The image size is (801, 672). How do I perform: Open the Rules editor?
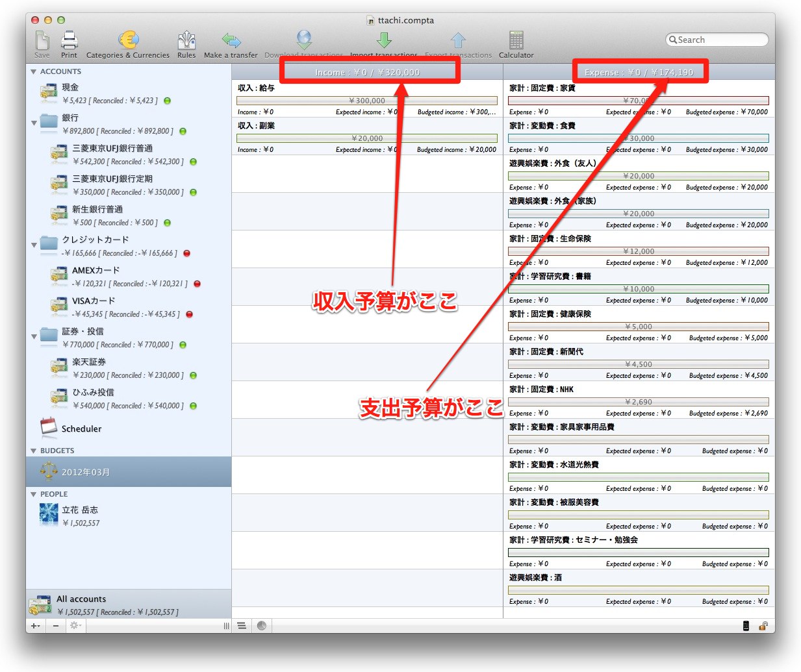tap(186, 41)
